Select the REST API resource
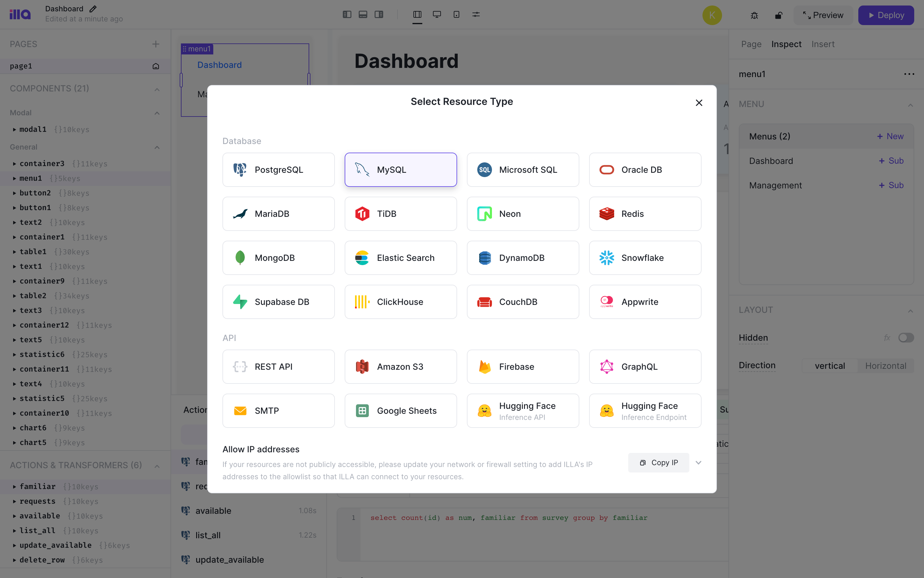Viewport: 924px width, 578px height. [x=278, y=367]
